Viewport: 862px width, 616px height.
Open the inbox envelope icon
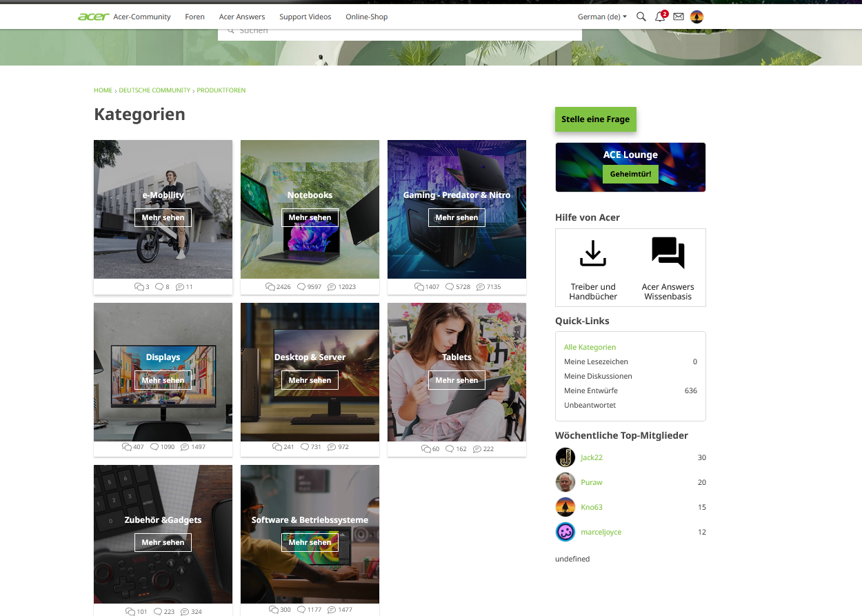[x=679, y=17]
